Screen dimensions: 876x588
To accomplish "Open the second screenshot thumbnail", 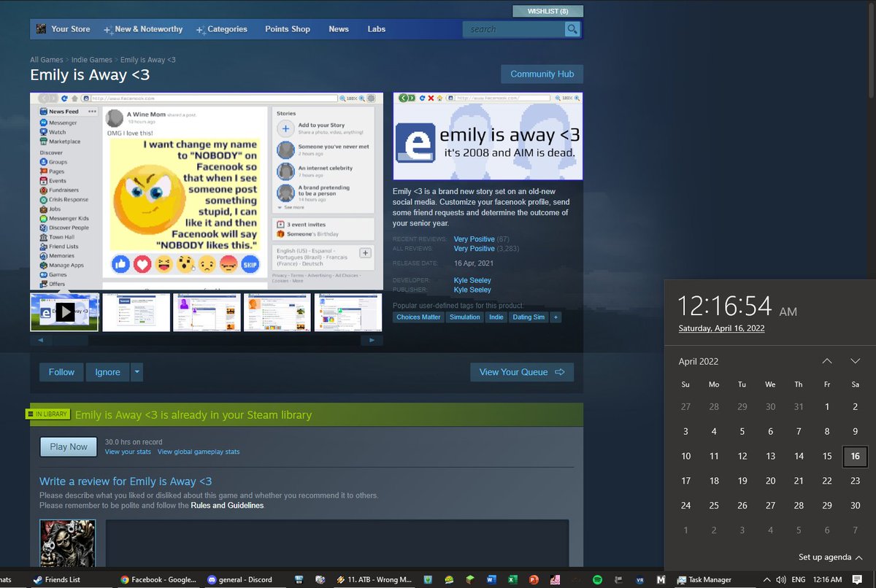I will (136, 312).
